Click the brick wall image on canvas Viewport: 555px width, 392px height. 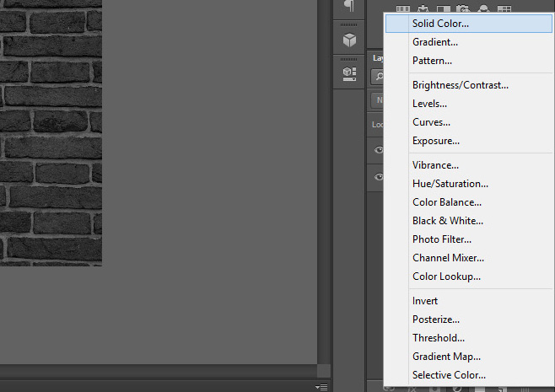51,126
